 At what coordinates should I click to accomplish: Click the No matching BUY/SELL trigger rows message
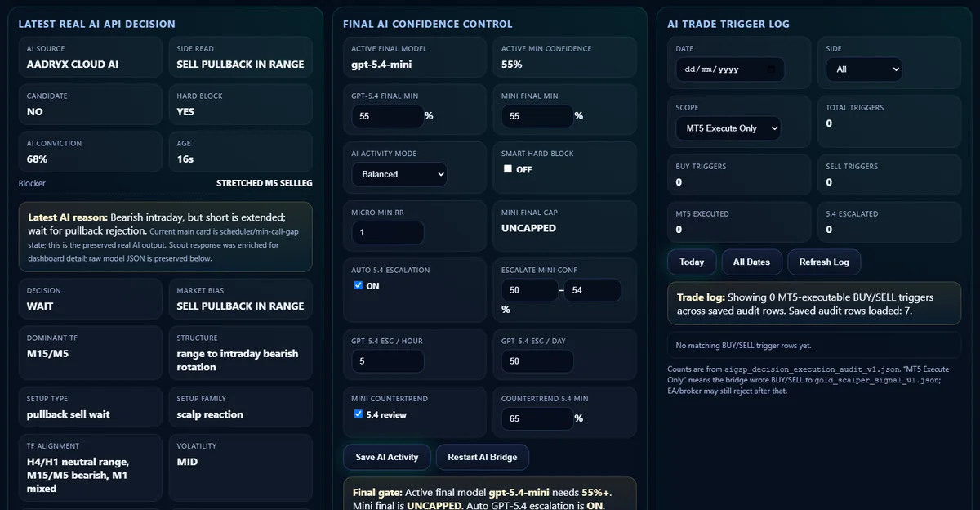click(x=743, y=346)
